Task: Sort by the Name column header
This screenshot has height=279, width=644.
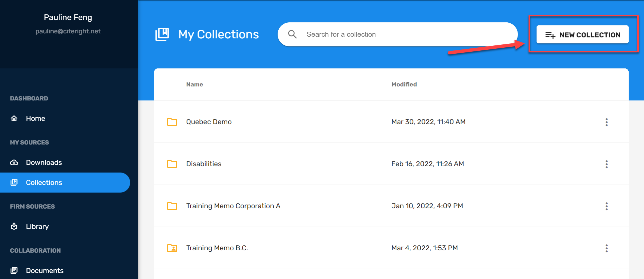Action: [195, 84]
